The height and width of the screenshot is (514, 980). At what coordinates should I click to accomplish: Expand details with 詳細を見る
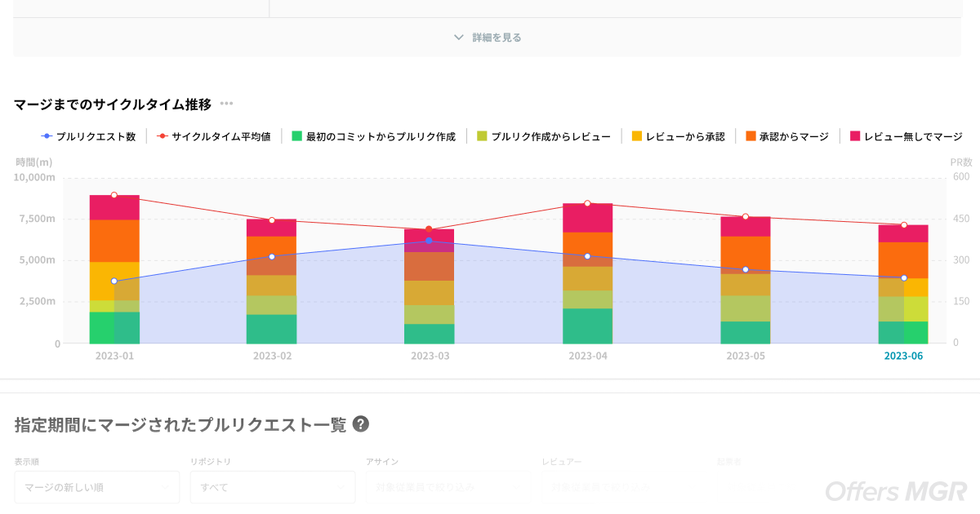point(496,38)
